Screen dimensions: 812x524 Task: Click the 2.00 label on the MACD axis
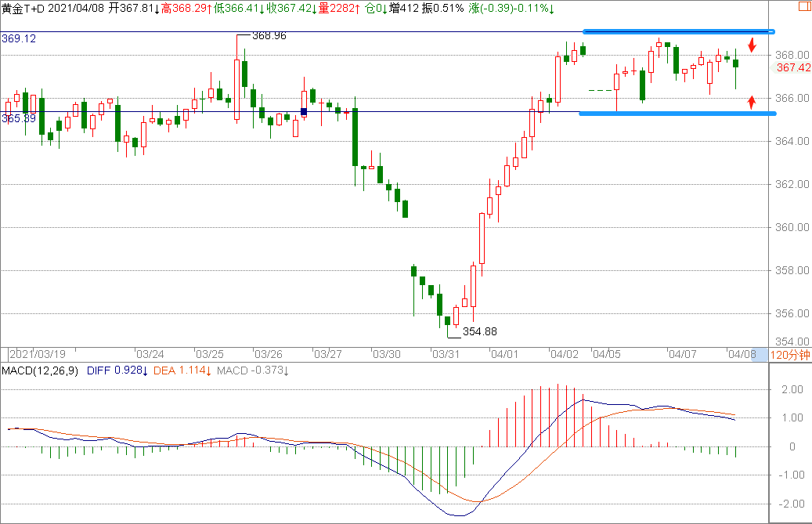pyautogui.click(x=792, y=389)
